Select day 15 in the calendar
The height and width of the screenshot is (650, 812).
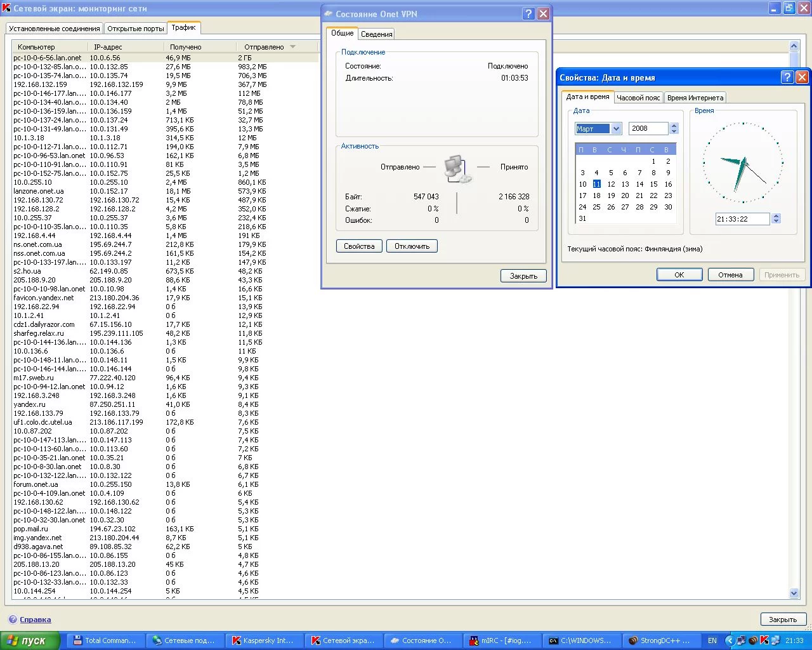coord(653,184)
